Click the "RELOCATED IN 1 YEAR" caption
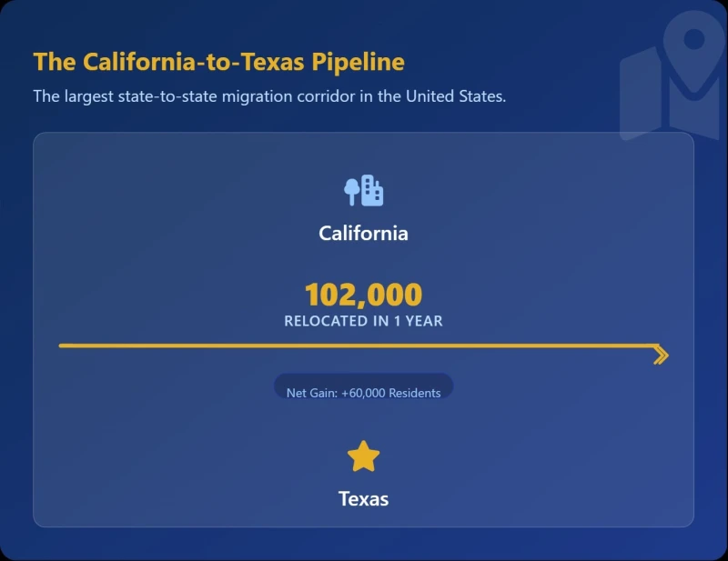Viewport: 728px width, 561px height. pyautogui.click(x=363, y=321)
